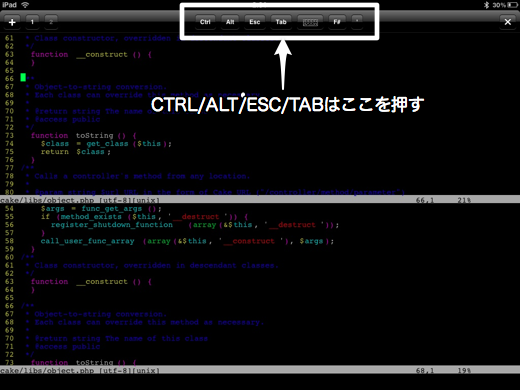Click 'Object-to-string conversion' comment, bottom pane
This screenshot has width=520, height=390.
[100, 314]
